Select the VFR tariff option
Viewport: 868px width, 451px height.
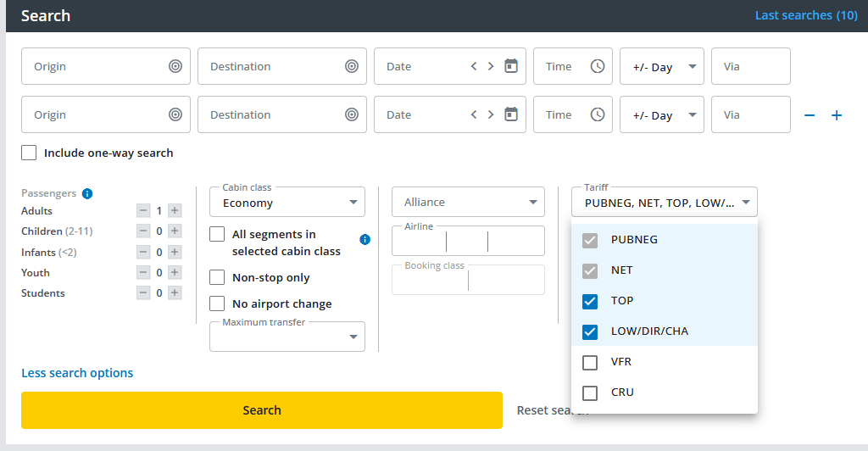point(591,362)
